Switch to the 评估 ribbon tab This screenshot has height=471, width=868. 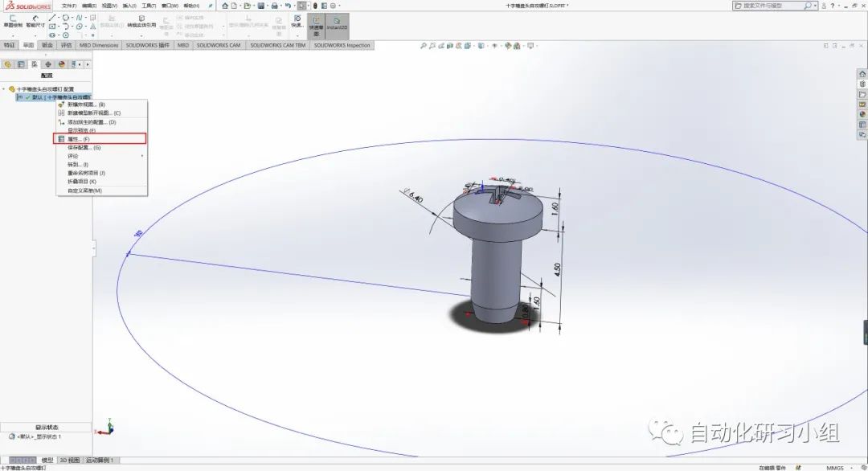(67, 45)
